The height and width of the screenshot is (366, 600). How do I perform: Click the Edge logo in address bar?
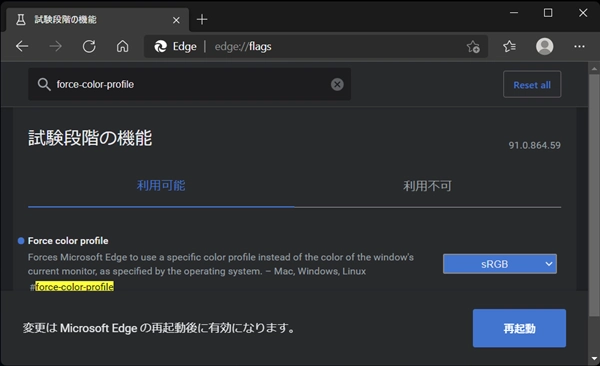[x=160, y=46]
